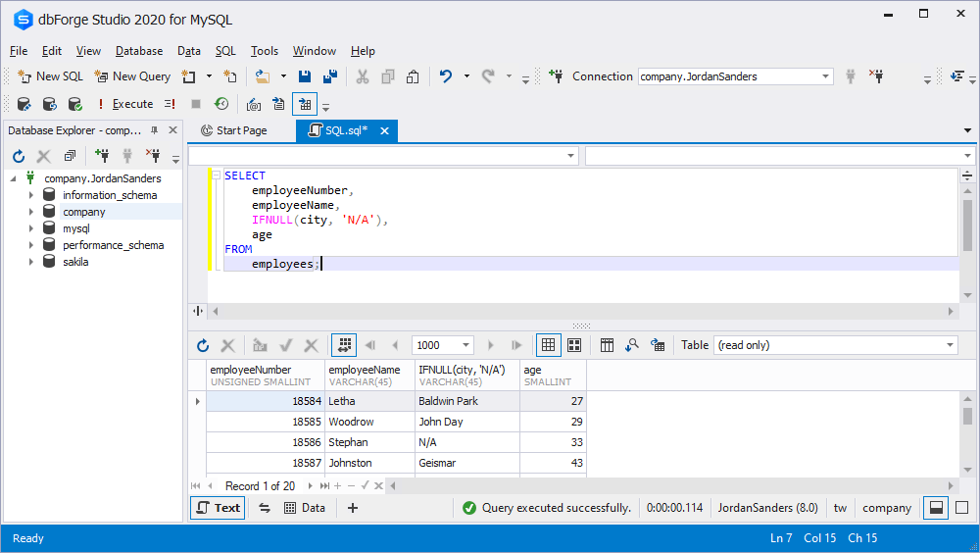
Task: Switch results to grid view
Action: coord(548,345)
